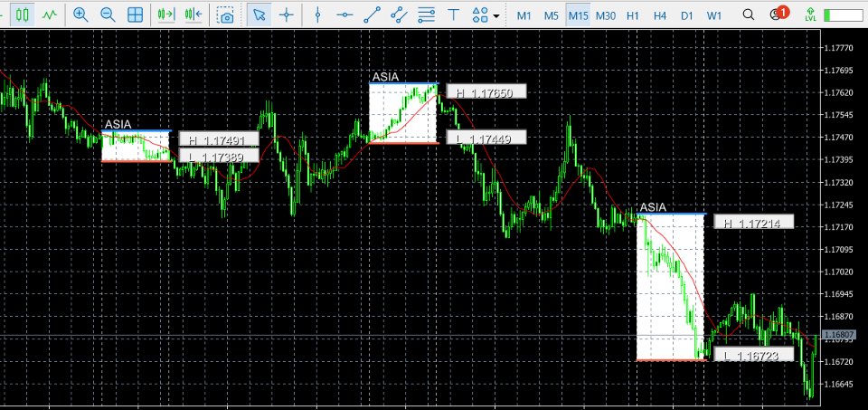Screen dimensions: 868x410
Task: Switch to M30 timeframe
Action: pyautogui.click(x=606, y=15)
